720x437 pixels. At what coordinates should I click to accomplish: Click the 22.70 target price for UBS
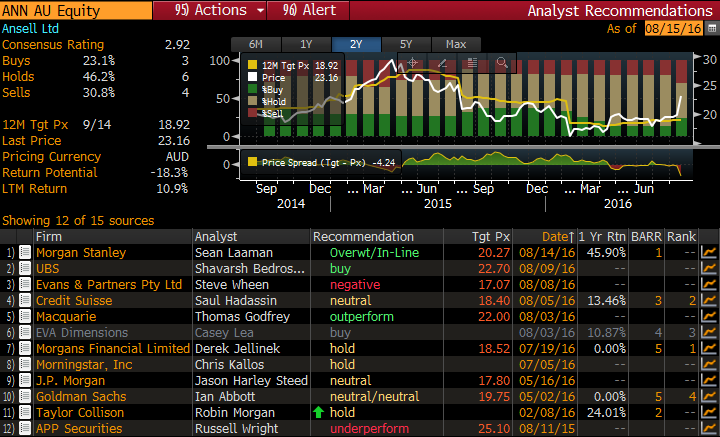[494, 269]
